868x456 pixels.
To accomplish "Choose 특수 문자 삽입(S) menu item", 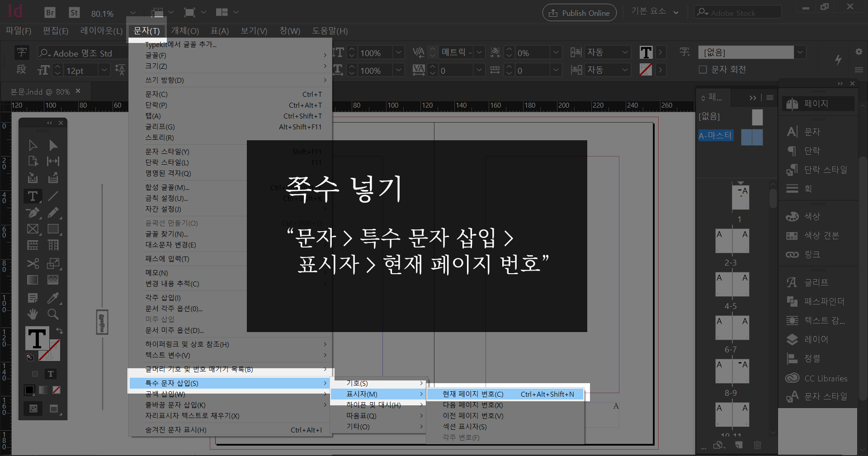I will pyautogui.click(x=231, y=383).
